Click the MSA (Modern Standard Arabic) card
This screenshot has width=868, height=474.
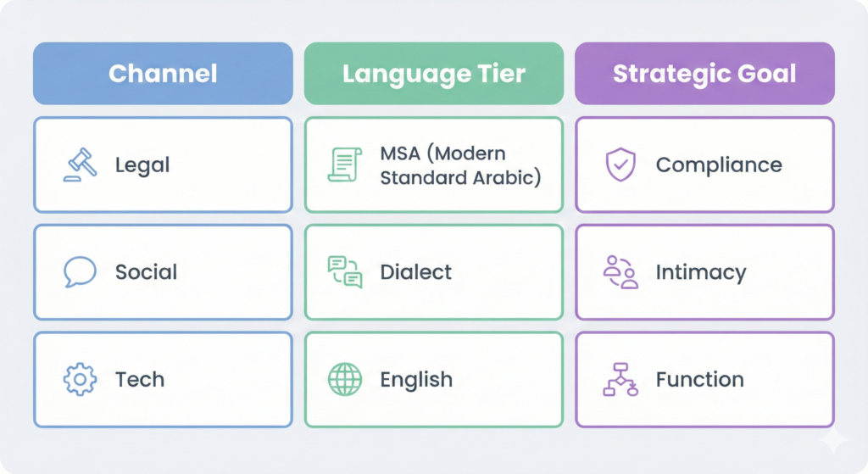click(433, 165)
